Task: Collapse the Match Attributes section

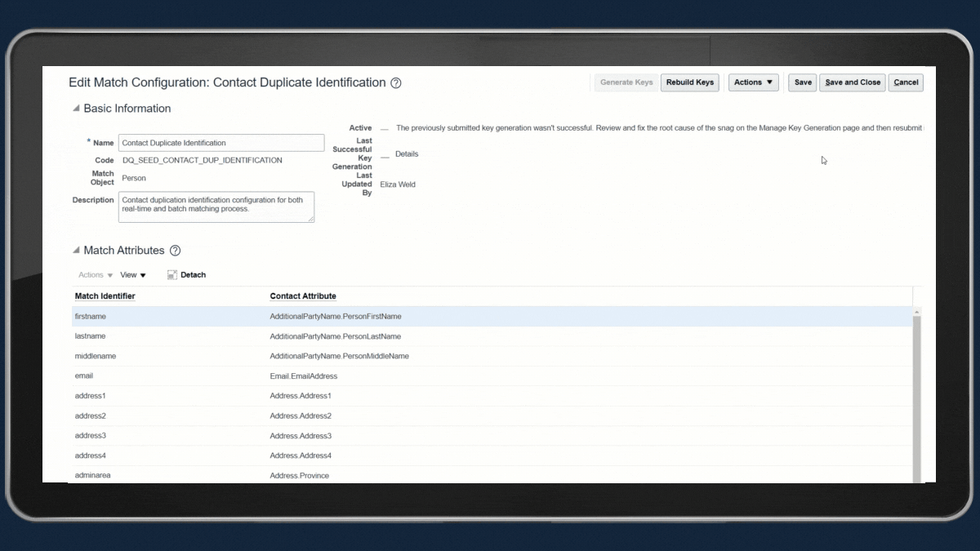Action: (76, 251)
